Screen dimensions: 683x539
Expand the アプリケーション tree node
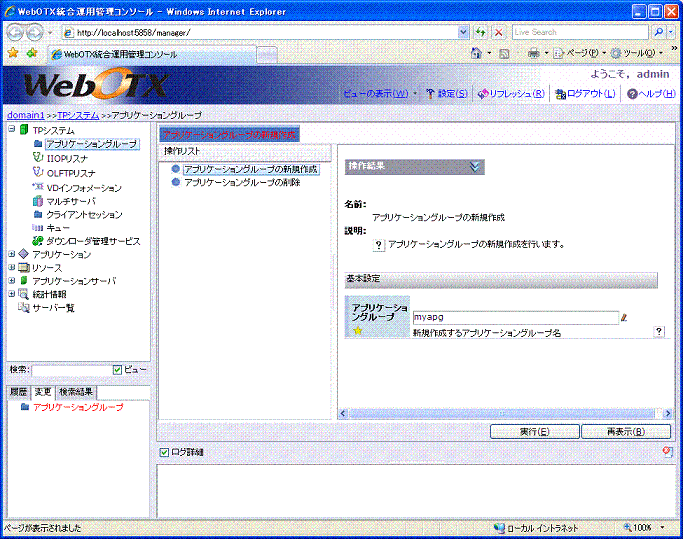pyautogui.click(x=12, y=255)
